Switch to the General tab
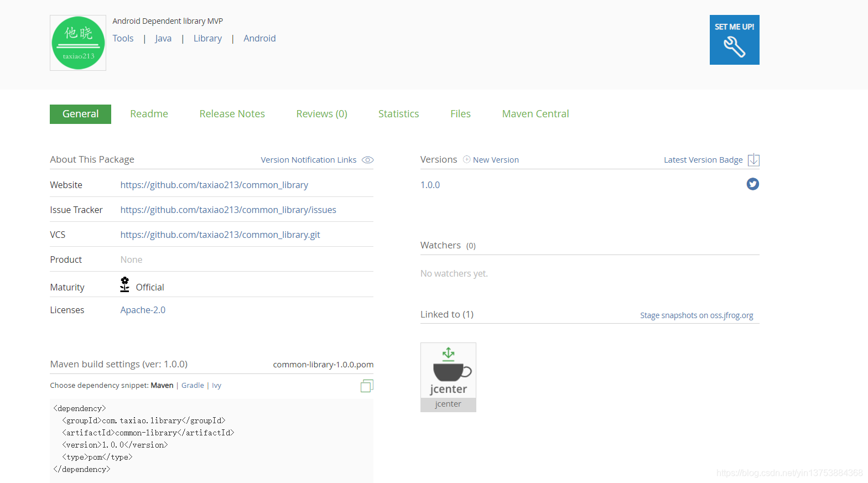 pyautogui.click(x=80, y=114)
